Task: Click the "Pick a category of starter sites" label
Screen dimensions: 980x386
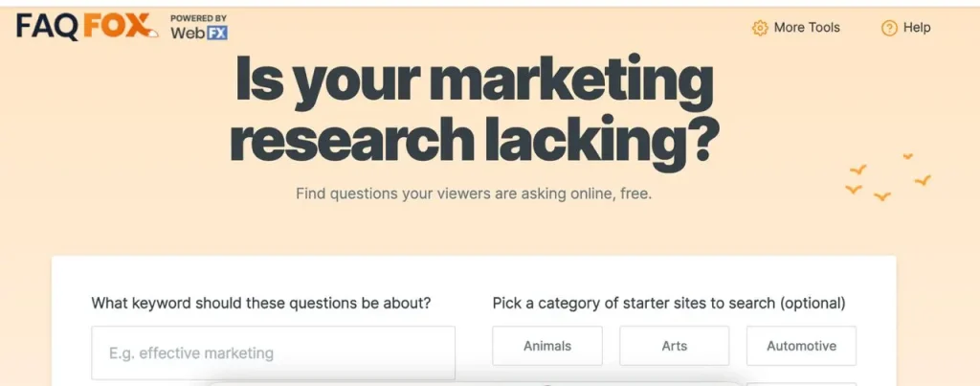Action: [669, 303]
